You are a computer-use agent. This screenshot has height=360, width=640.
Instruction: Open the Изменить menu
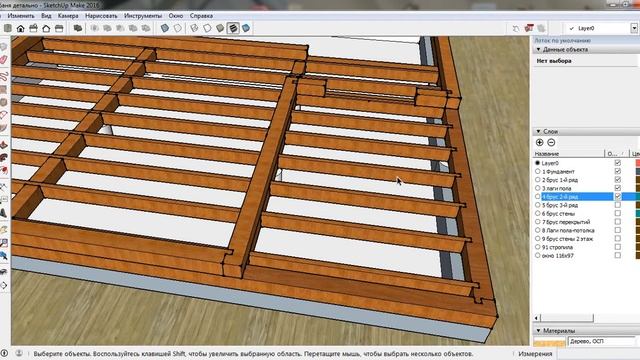pos(21,16)
